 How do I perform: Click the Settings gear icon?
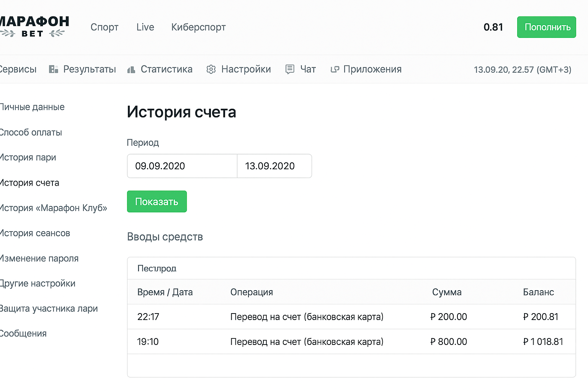211,69
